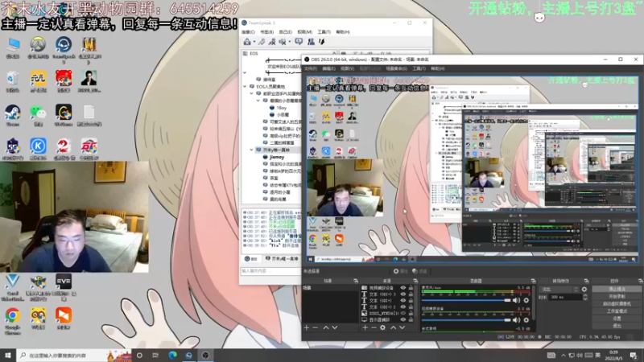The height and width of the screenshot is (362, 644).
Task: Add a new source in OBS
Action: coord(365,327)
